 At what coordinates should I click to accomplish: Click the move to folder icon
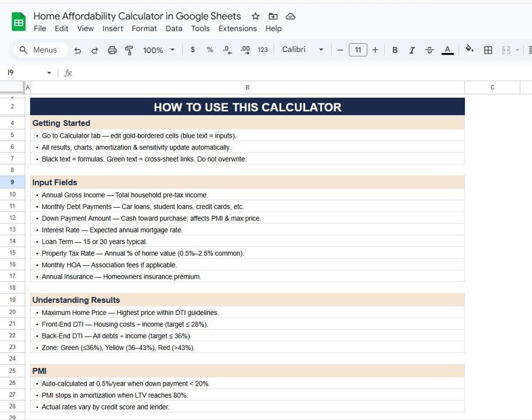[x=273, y=16]
